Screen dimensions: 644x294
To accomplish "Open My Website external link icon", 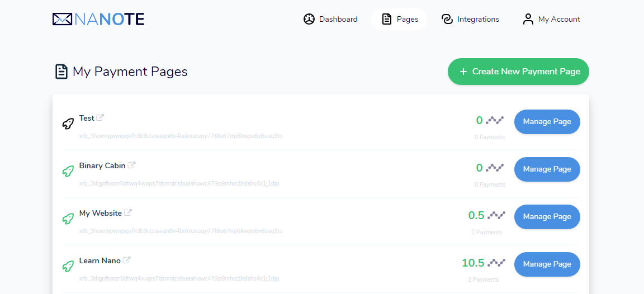I will pos(128,213).
